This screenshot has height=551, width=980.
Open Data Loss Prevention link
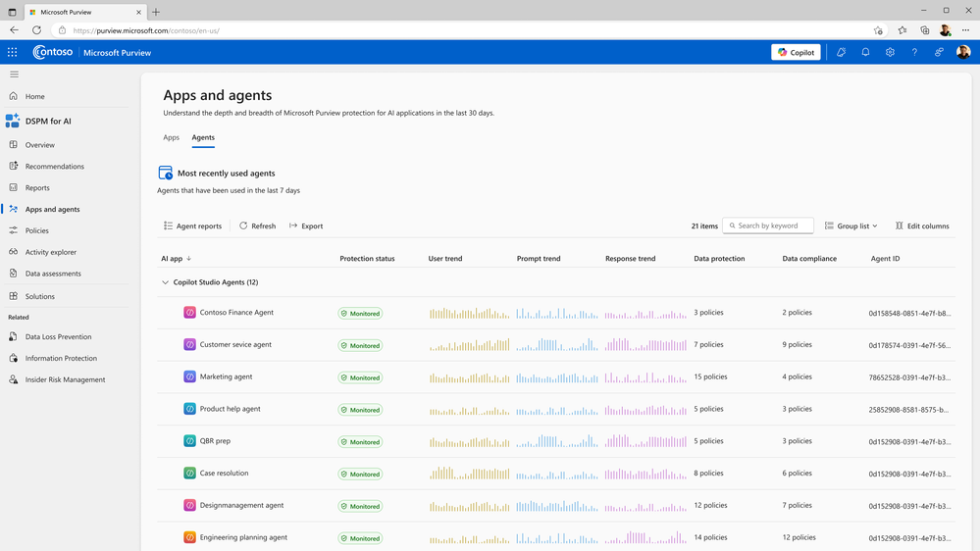click(58, 336)
